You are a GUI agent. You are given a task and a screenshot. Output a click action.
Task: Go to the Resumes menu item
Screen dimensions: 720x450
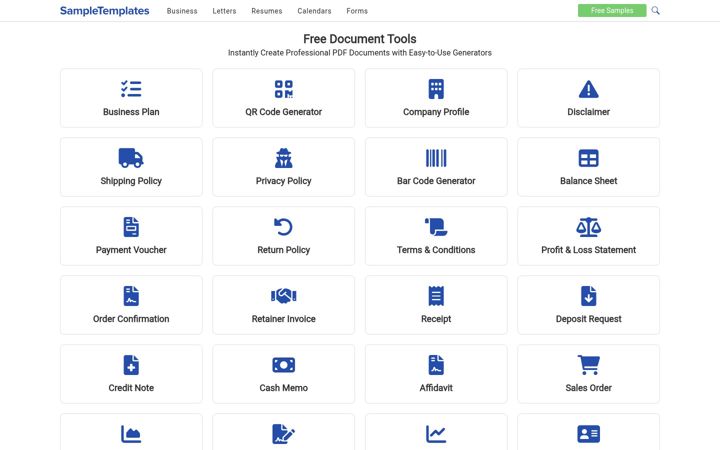pyautogui.click(x=266, y=11)
